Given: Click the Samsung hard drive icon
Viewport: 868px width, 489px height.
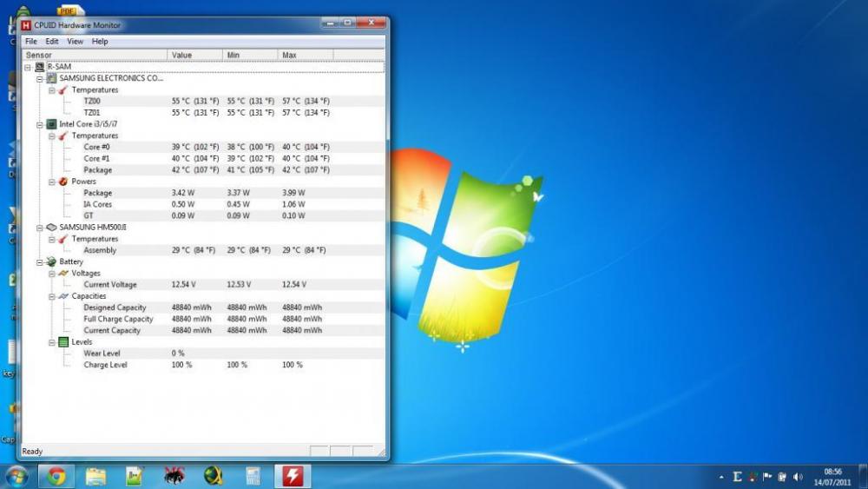Looking at the screenshot, I should pyautogui.click(x=51, y=228).
